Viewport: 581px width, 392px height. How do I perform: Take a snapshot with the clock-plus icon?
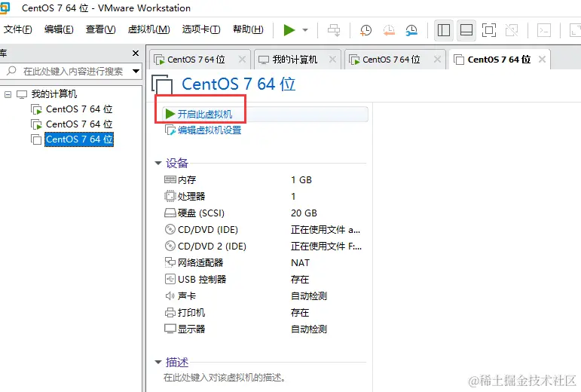coord(365,30)
